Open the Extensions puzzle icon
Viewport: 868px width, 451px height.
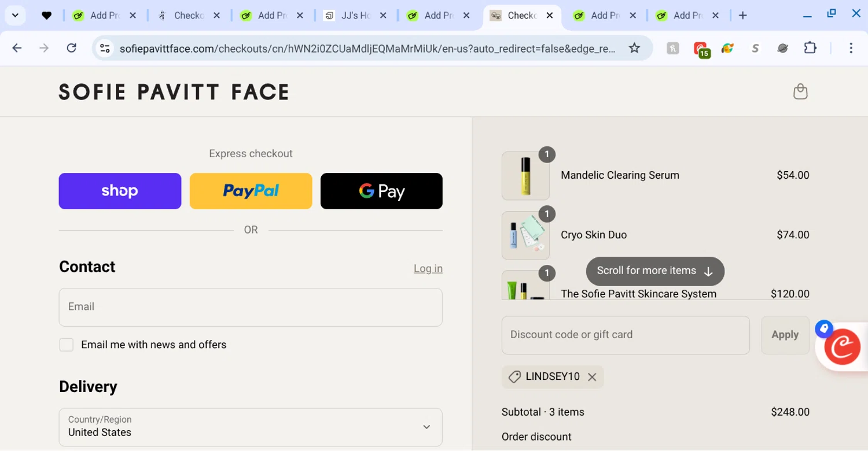tap(811, 48)
